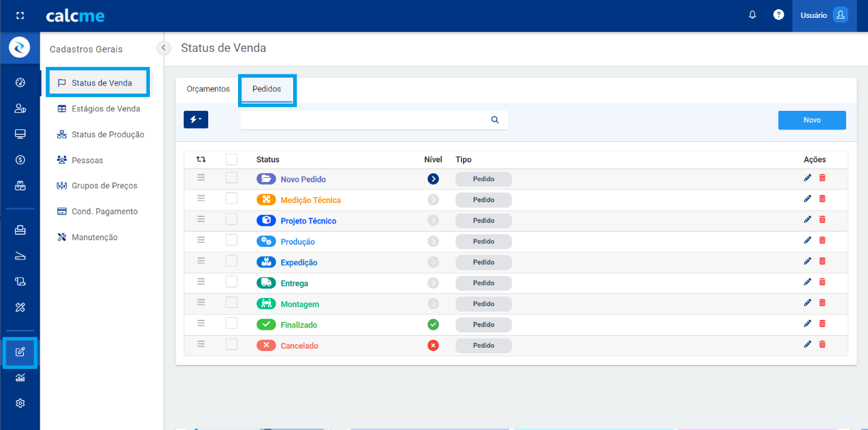This screenshot has width=868, height=430.
Task: Open the help question mark icon
Action: (x=778, y=15)
